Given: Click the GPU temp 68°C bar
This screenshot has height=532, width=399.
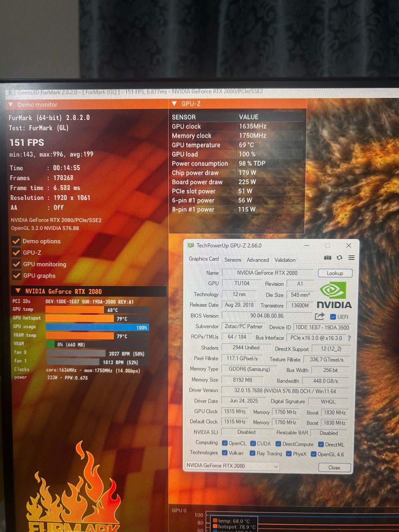Looking at the screenshot, I should [97, 310].
